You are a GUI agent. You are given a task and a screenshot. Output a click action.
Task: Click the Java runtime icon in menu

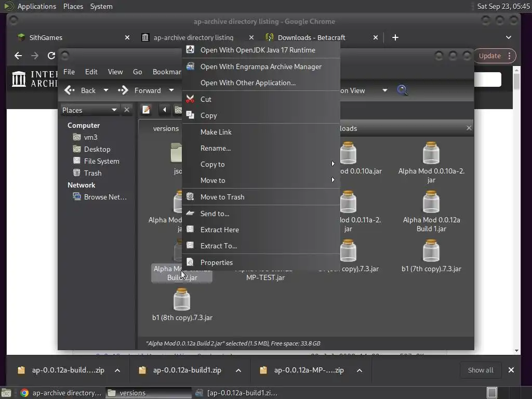tap(190, 49)
